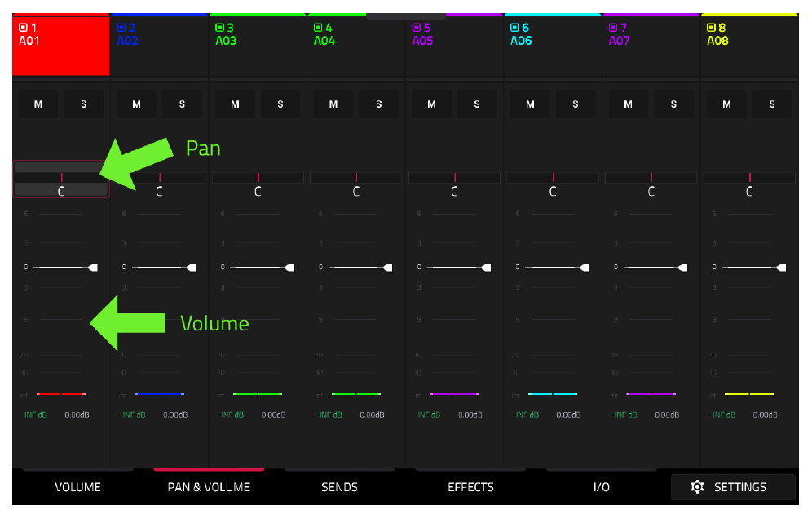Click the A07 volume fader handle
Viewport: 812px width, 519px height.
click(x=682, y=268)
